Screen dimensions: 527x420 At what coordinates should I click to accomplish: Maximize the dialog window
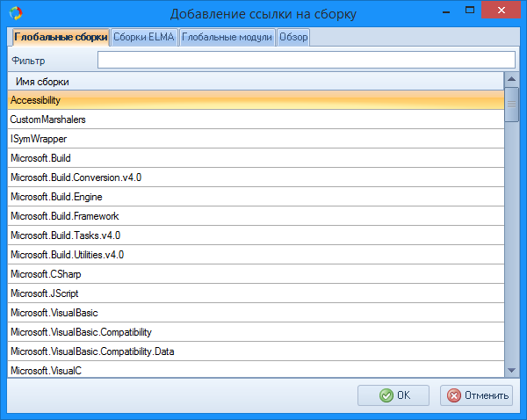[470, 10]
